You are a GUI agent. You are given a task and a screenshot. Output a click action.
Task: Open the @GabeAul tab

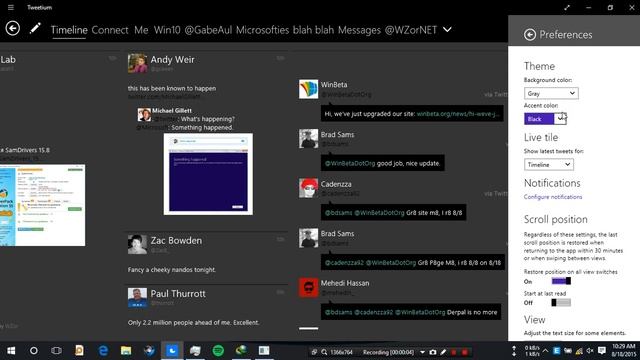(x=208, y=30)
